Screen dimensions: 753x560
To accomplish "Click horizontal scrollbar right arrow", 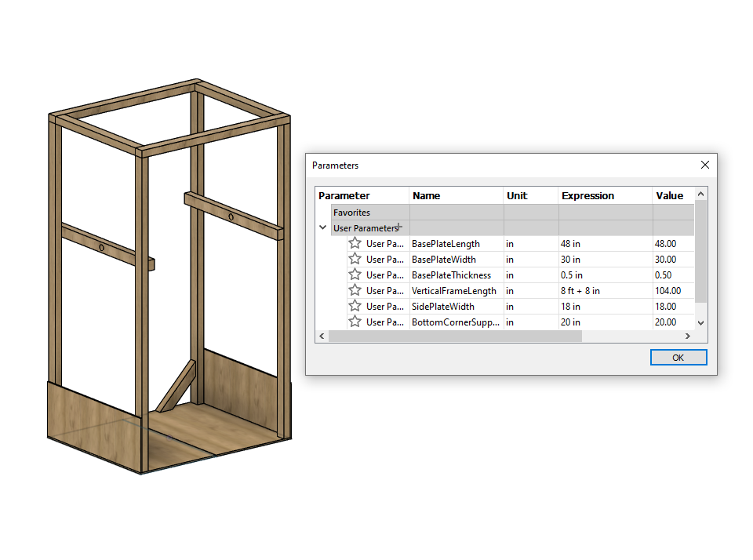I will (688, 336).
